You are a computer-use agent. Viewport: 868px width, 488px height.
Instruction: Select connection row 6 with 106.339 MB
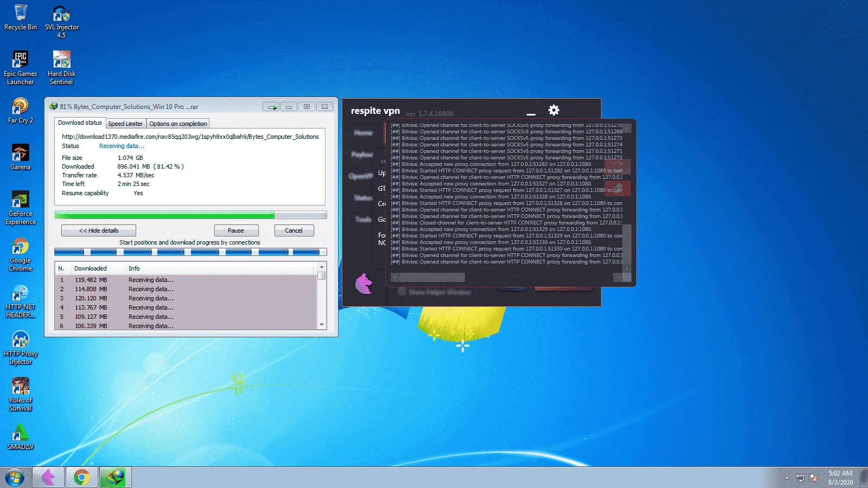(186, 326)
